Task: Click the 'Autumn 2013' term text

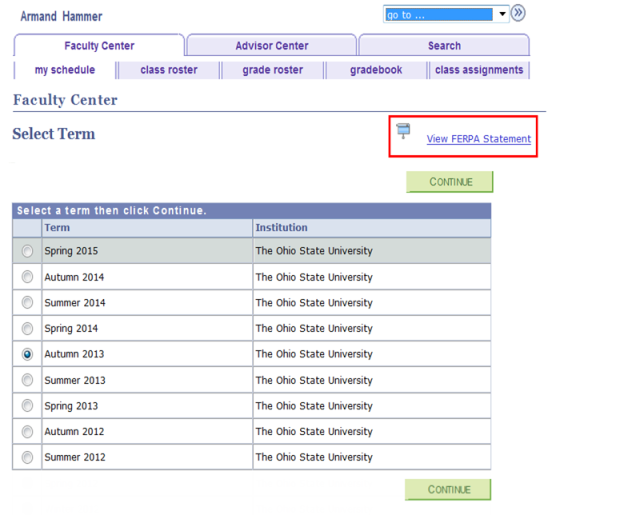Action: tap(74, 354)
